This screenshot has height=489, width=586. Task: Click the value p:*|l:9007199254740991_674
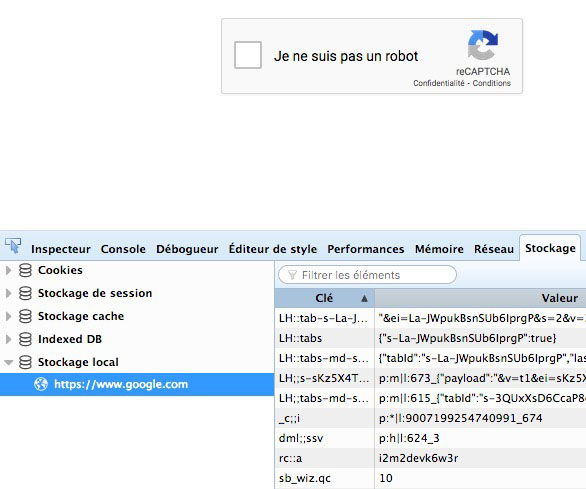click(460, 418)
